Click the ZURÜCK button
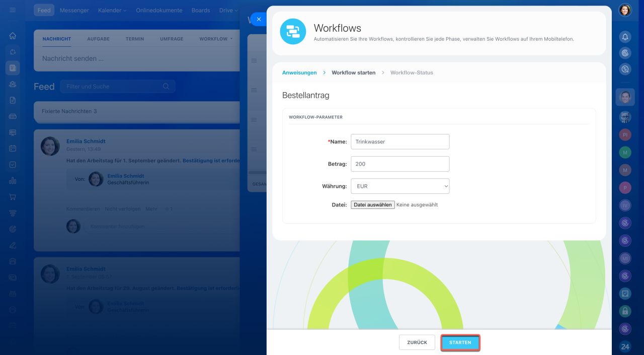 [417, 342]
